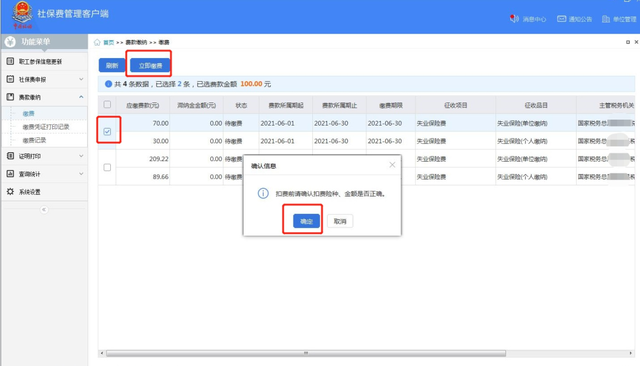Click the 征收项目 column header
Screen dimensions: 640x366
click(x=456, y=105)
